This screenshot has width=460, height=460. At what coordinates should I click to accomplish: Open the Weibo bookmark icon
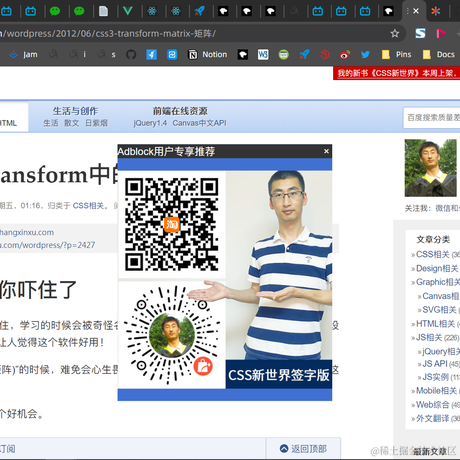point(345,54)
